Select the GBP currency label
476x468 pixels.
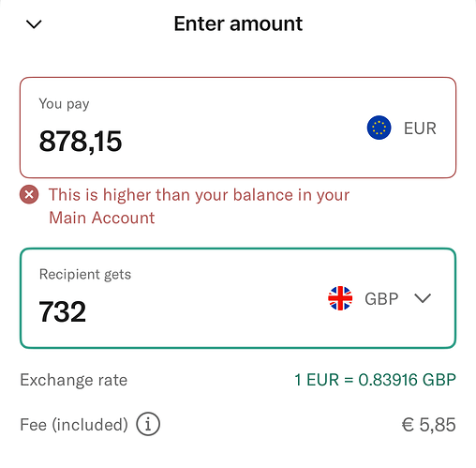[x=381, y=298]
